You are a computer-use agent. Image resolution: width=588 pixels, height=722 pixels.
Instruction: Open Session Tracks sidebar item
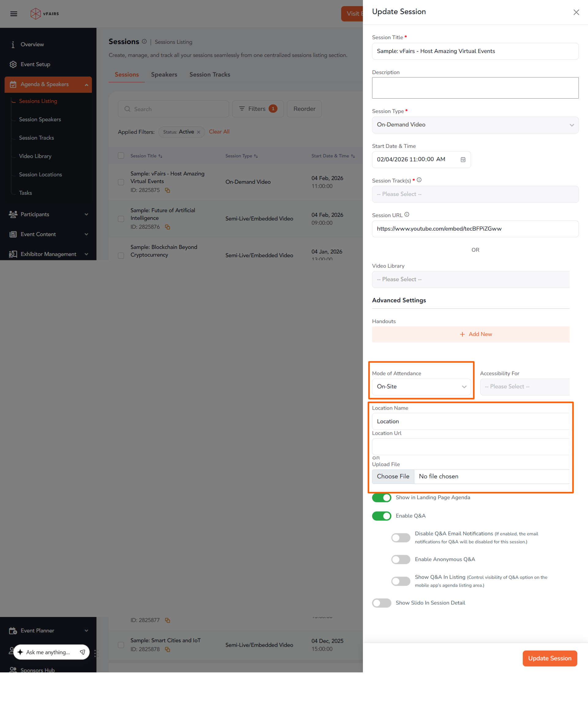pyautogui.click(x=36, y=138)
